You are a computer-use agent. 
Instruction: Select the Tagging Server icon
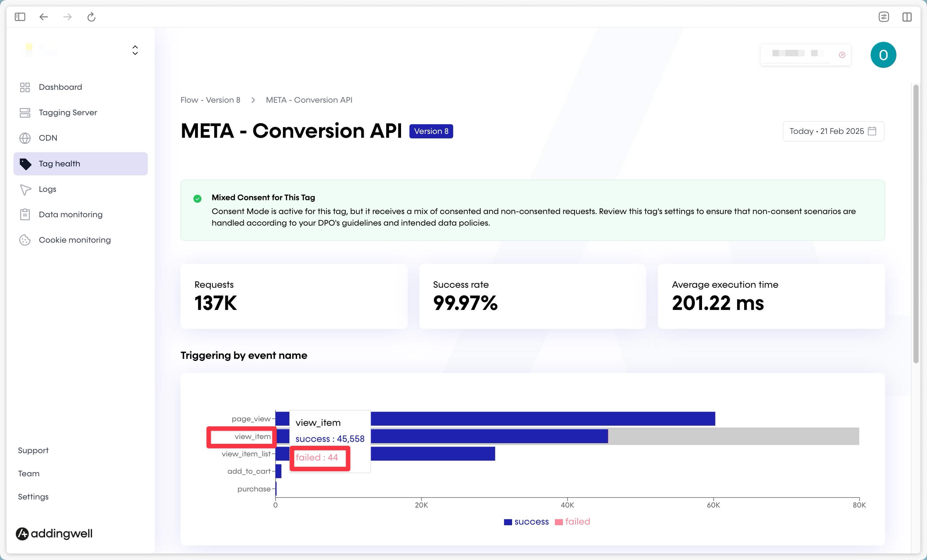(x=24, y=112)
